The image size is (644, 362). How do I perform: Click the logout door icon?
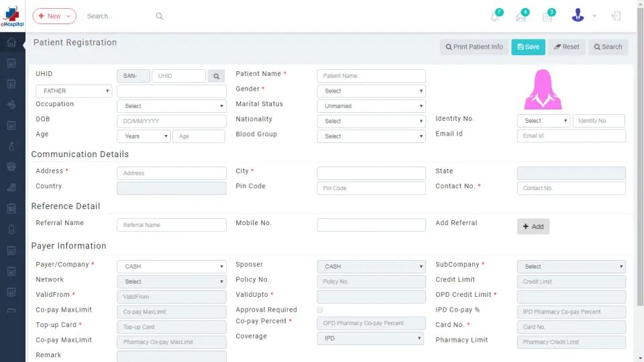(616, 16)
